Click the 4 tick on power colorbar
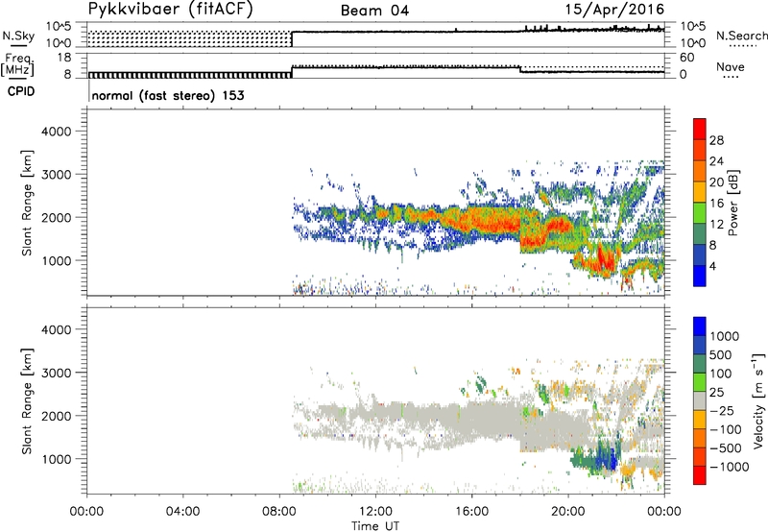Image resolution: width=768 pixels, height=532 pixels. (712, 265)
